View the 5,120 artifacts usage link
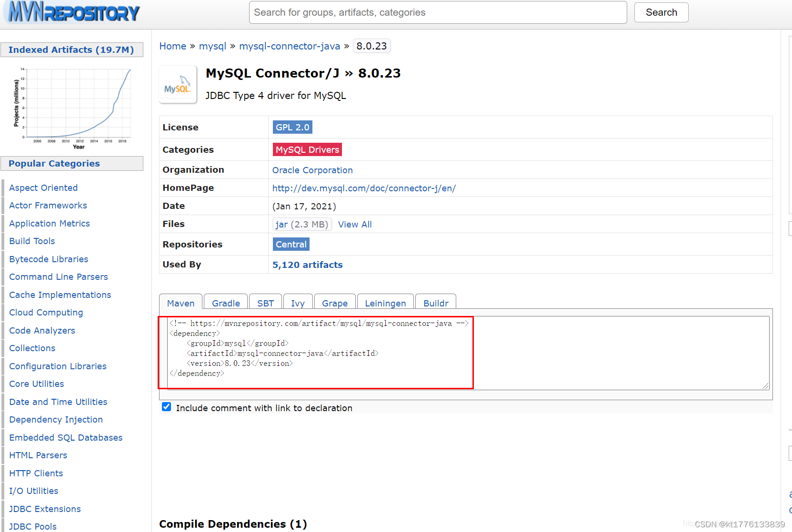The width and height of the screenshot is (792, 532). [307, 265]
